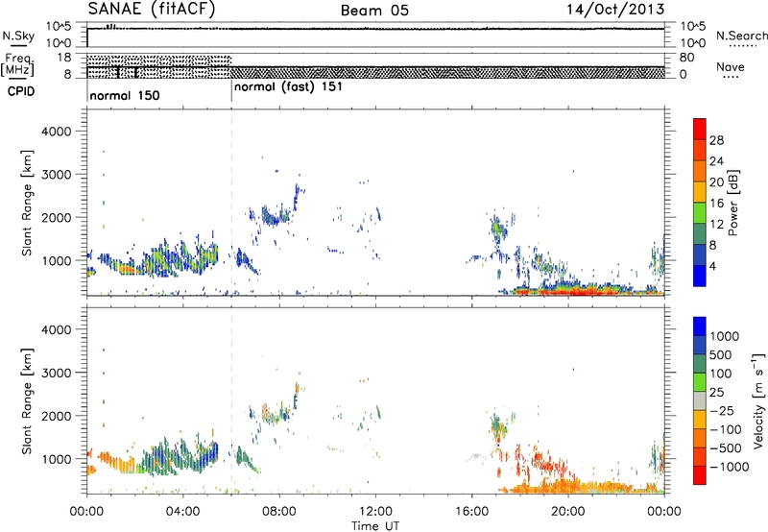Click the velocity colorbar 1000 label

tap(725, 336)
